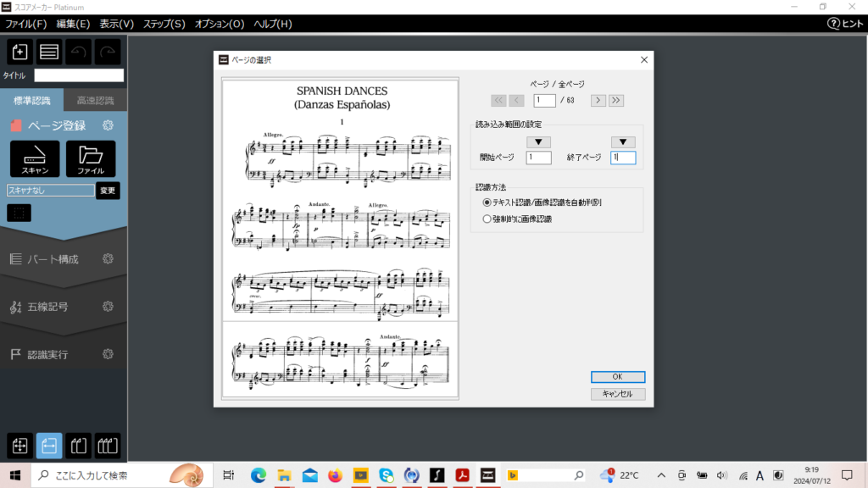
Task: Switch to the 高速認識 tab
Action: click(95, 101)
